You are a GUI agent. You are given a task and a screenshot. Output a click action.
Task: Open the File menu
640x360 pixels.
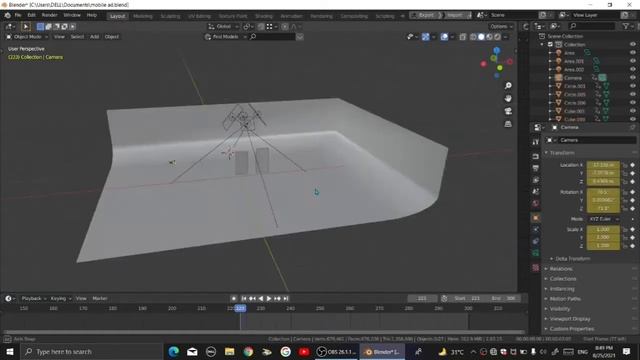coord(18,15)
